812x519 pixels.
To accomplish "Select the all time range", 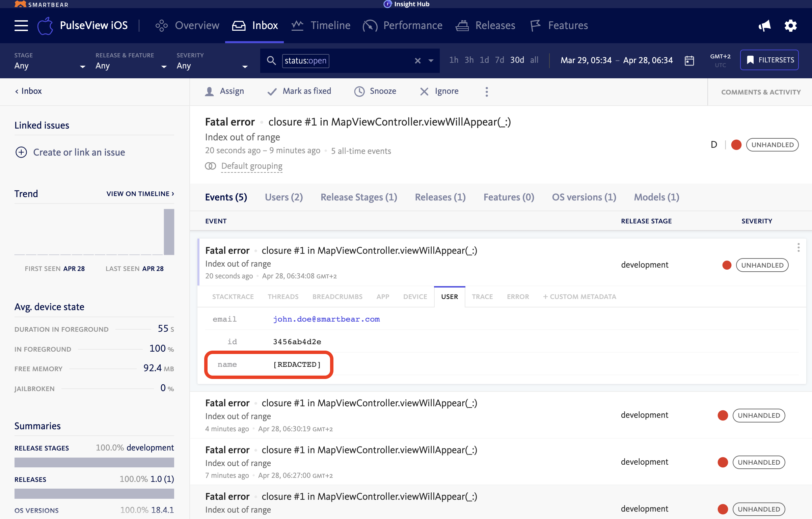I will pos(534,60).
